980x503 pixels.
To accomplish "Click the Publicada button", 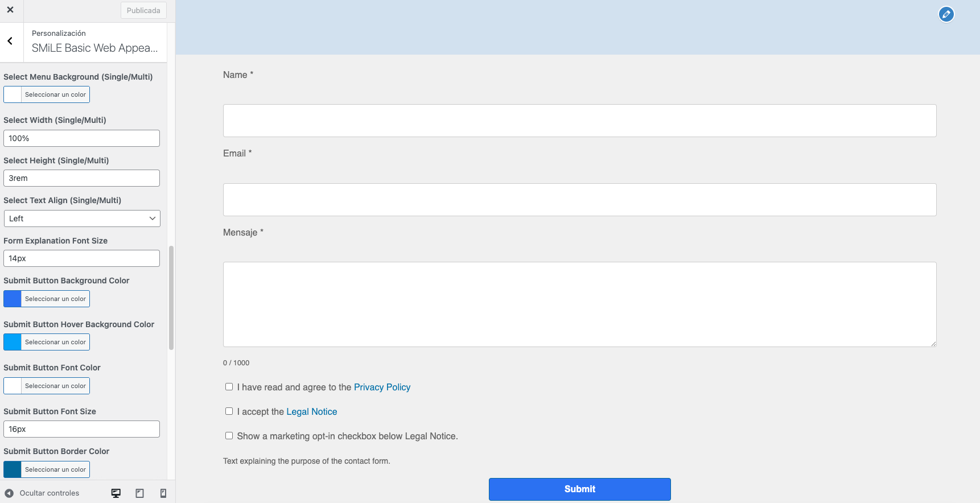I will (143, 10).
